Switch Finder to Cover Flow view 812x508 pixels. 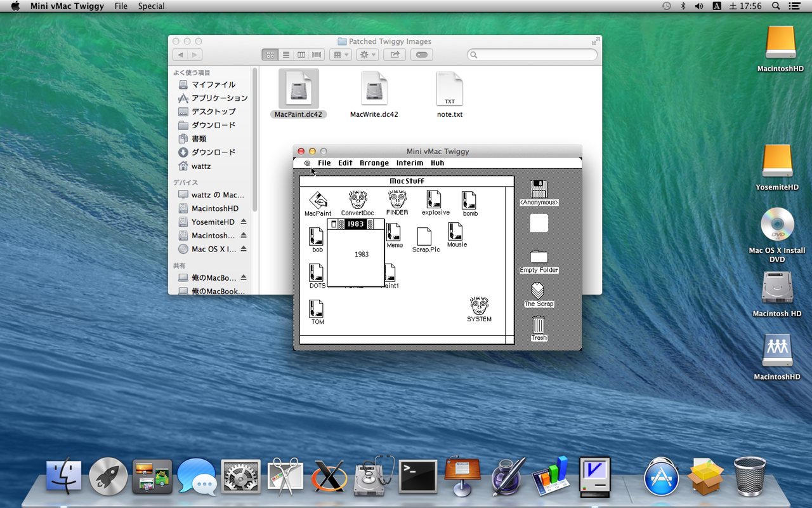pyautogui.click(x=317, y=55)
